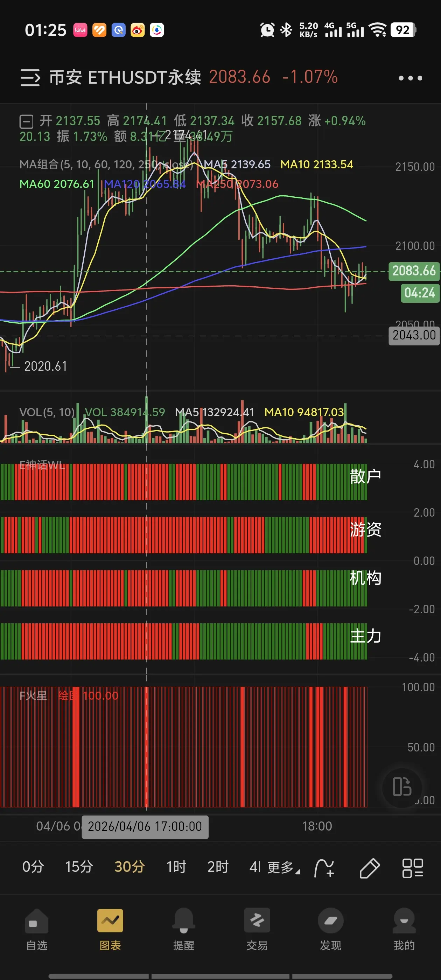Open MA组合 indicator settings label
Image resolution: width=441 pixels, height=980 pixels.
pyautogui.click(x=106, y=164)
